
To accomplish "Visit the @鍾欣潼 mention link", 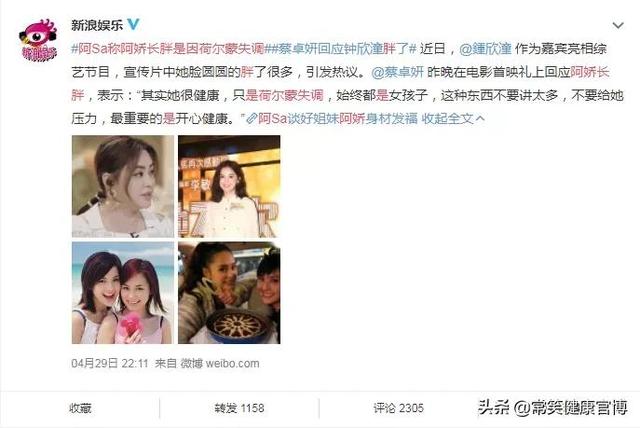I will tap(486, 49).
